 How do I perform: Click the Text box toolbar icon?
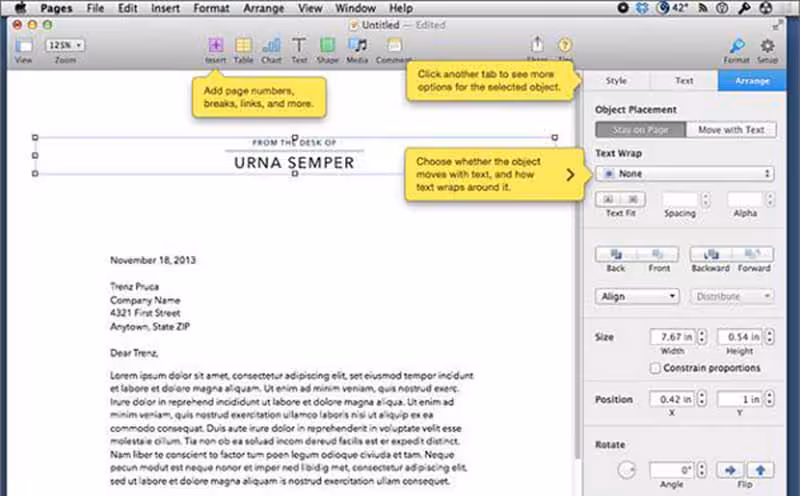tap(299, 45)
